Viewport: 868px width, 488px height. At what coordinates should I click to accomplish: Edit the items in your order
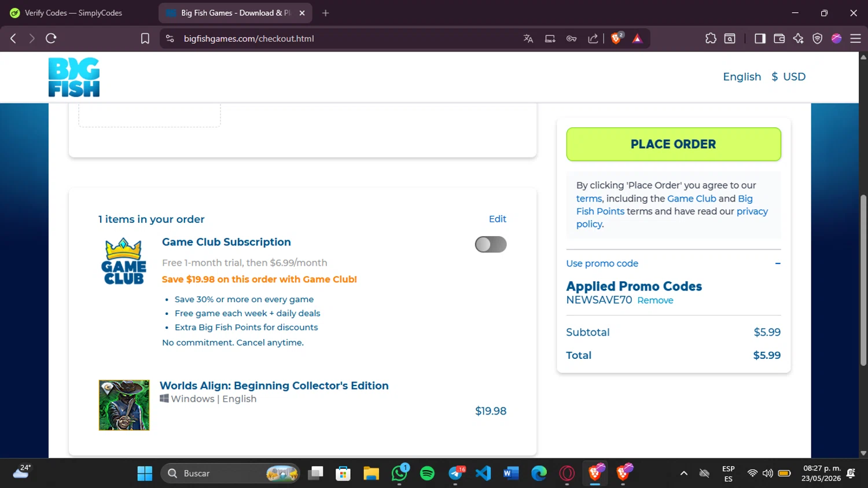[x=498, y=219]
